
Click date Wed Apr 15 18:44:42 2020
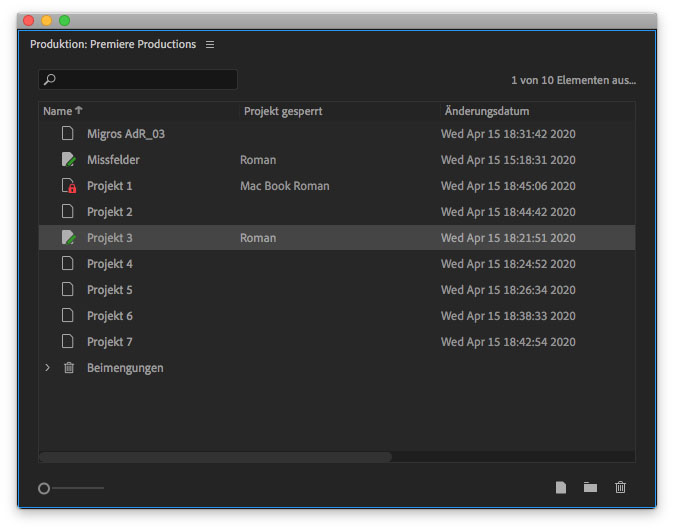[x=508, y=212]
